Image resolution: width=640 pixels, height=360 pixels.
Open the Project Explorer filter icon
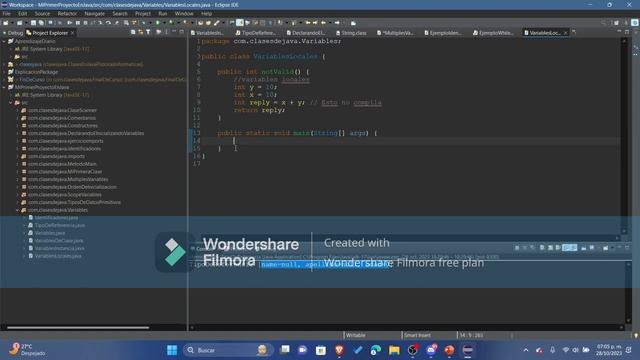(x=148, y=32)
